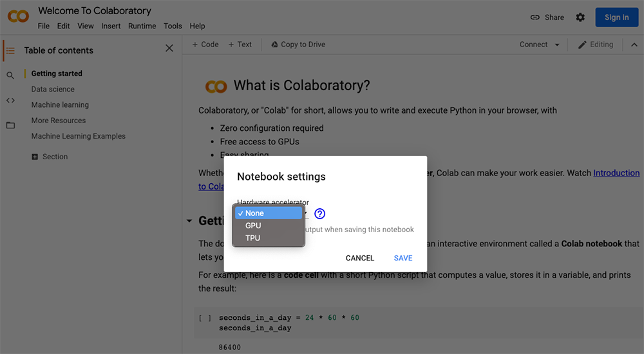Viewport: 644px width, 354px height.
Task: Open the Edit menu
Action: 63,26
